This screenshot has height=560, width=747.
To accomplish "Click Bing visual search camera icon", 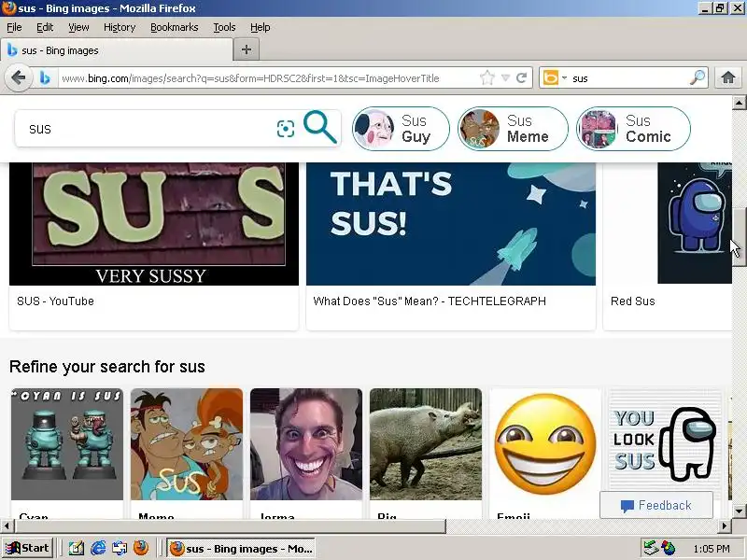I will pyautogui.click(x=286, y=129).
